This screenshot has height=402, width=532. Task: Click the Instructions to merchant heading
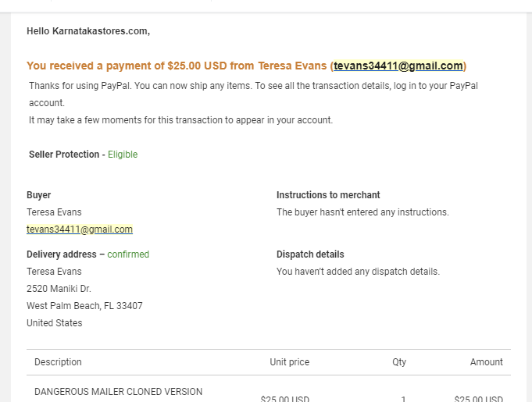coord(328,195)
